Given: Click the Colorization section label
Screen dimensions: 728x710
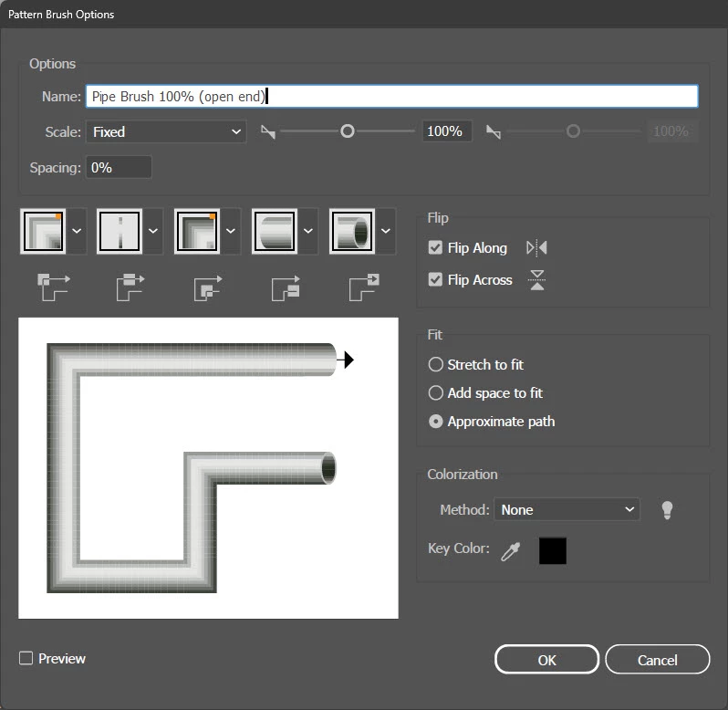Looking at the screenshot, I should 462,475.
